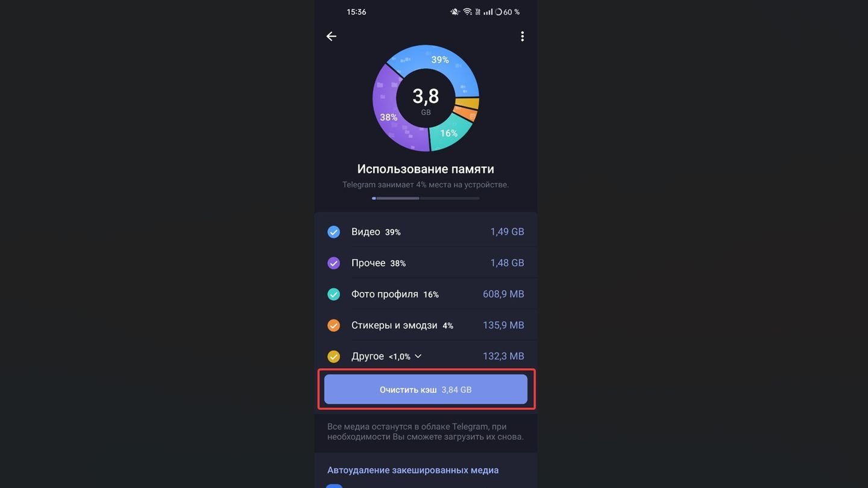Screen dimensions: 868x488
Task: Select the teal 16% chart segment
Action: 450,133
